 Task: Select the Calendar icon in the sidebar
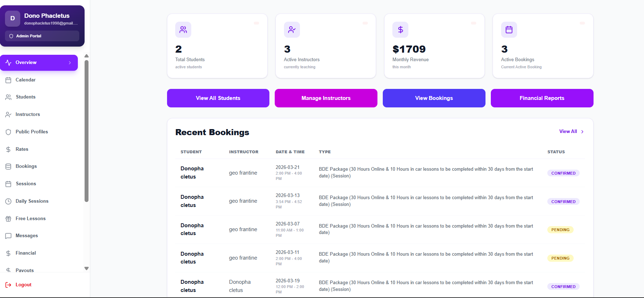(9, 80)
